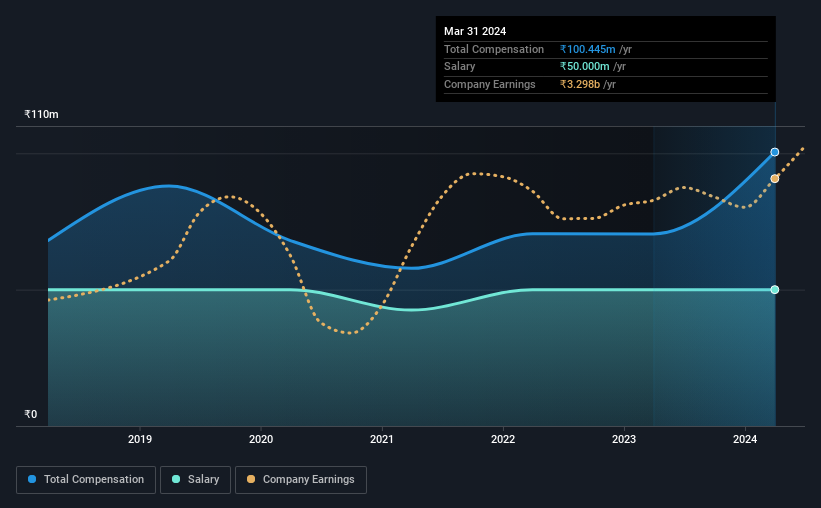821x508 pixels.
Task: Toggle the Total Compensation legend button
Action: click(x=86, y=480)
